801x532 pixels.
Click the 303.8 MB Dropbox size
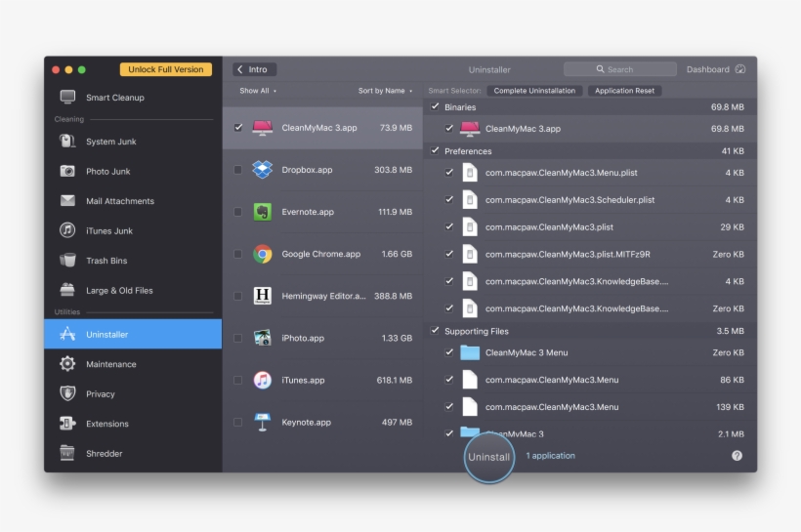tap(393, 170)
